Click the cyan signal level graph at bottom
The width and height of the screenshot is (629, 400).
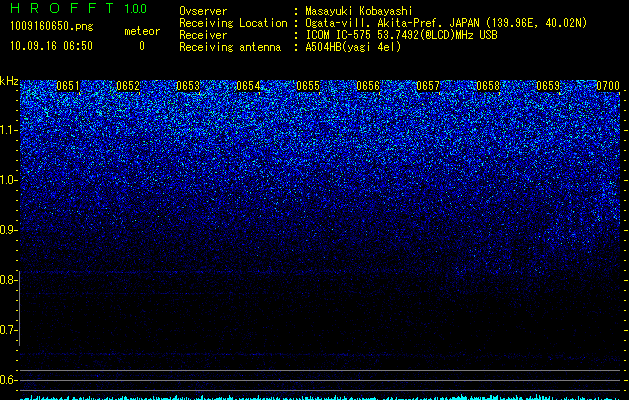tap(320, 397)
